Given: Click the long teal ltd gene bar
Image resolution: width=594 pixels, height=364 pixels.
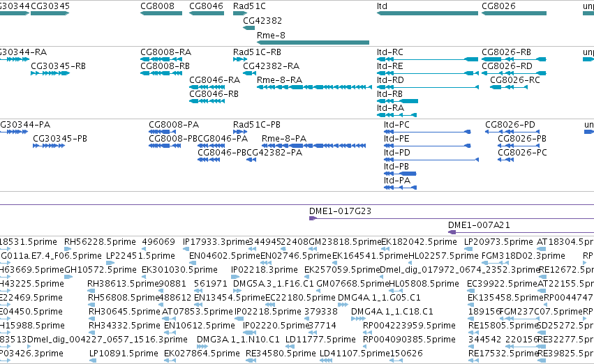Looking at the screenshot, I should click(x=427, y=13).
